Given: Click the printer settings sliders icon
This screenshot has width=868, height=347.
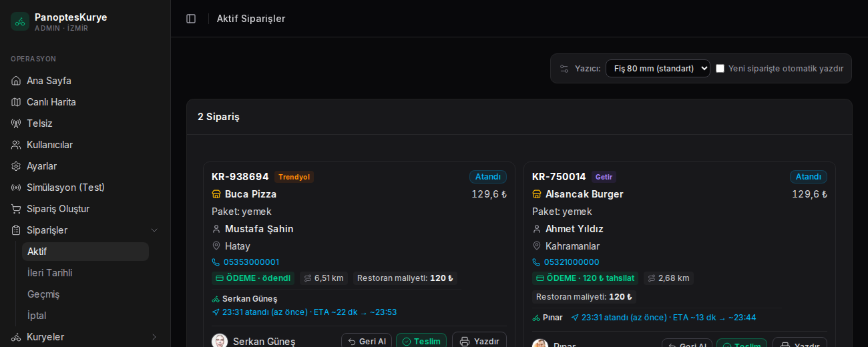Looking at the screenshot, I should [564, 69].
